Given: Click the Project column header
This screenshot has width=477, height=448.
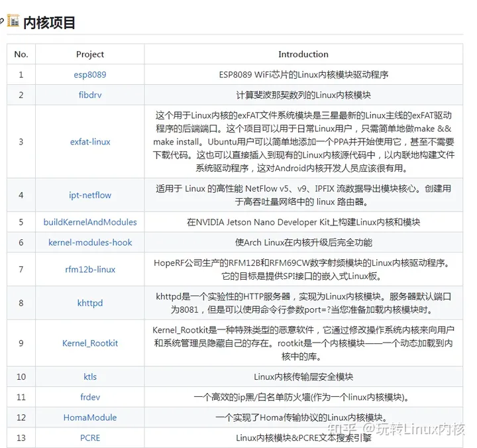Looking at the screenshot, I should [x=90, y=54].
